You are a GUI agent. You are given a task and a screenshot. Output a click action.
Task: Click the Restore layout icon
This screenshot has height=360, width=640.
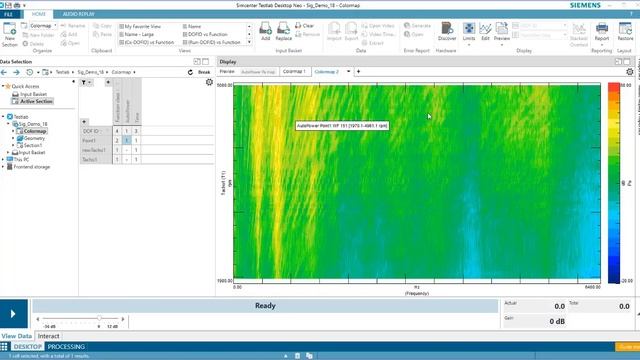point(625,31)
